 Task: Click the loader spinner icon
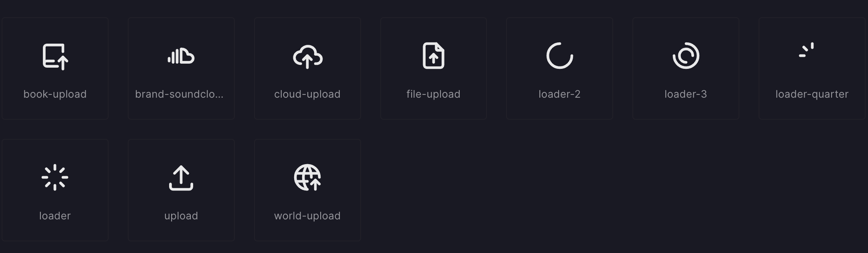pos(55,177)
